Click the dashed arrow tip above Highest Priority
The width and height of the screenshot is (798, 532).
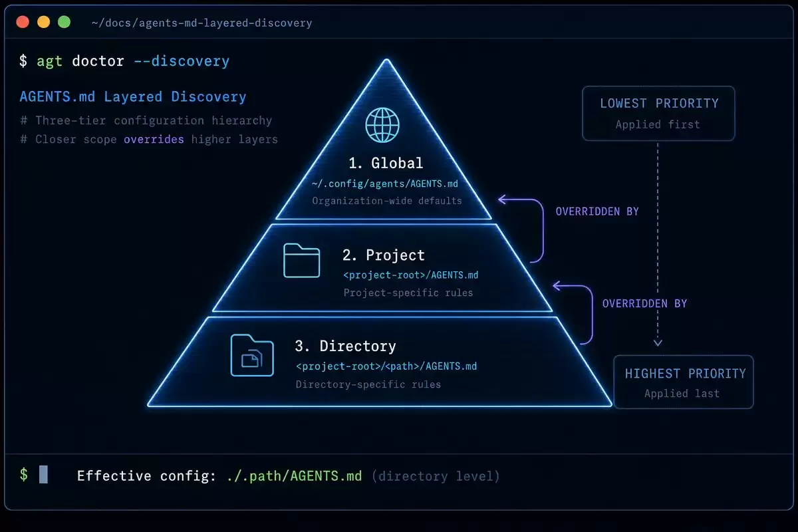pyautogui.click(x=658, y=342)
